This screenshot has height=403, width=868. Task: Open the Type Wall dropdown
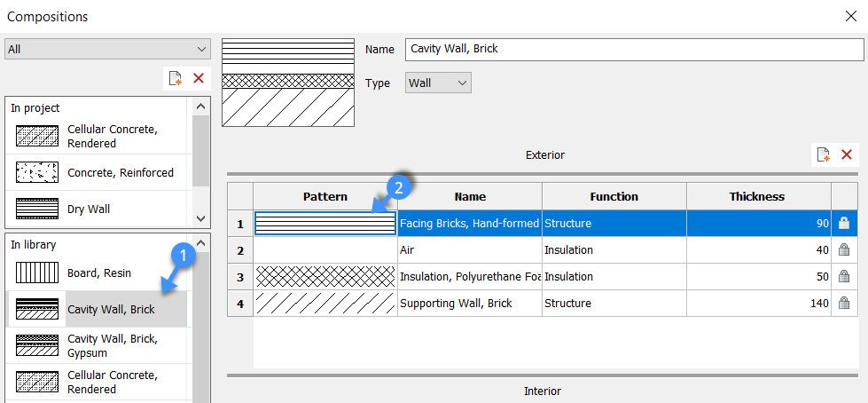[x=438, y=83]
